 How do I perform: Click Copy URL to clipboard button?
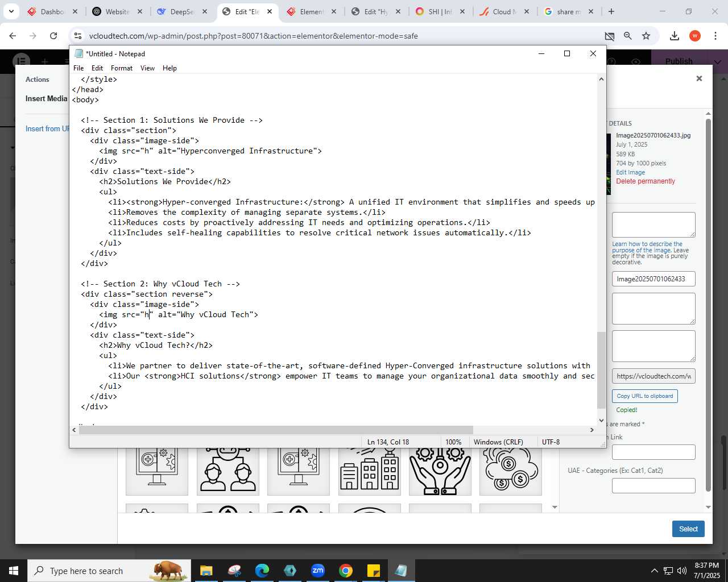tap(644, 396)
